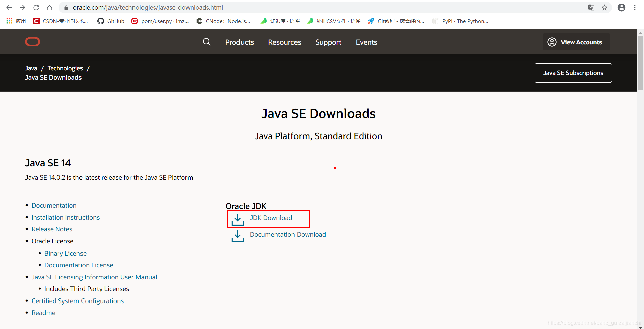
Task: Click the vertical scrollbar thumb
Action: tap(640, 63)
